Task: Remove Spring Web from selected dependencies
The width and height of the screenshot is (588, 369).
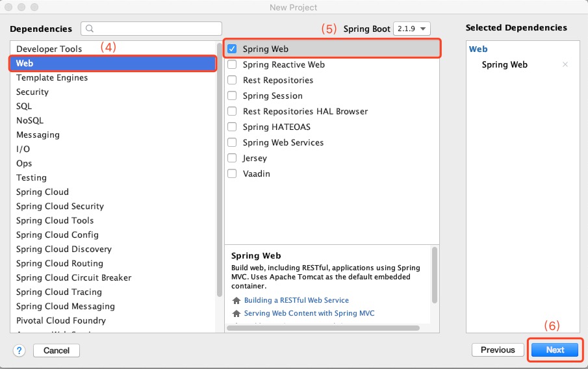Action: [565, 64]
